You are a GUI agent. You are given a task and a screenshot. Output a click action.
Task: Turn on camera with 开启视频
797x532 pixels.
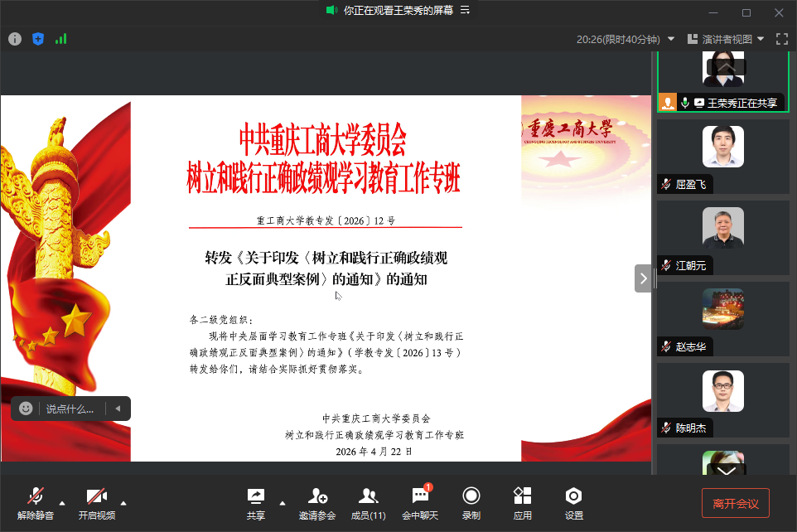click(97, 504)
